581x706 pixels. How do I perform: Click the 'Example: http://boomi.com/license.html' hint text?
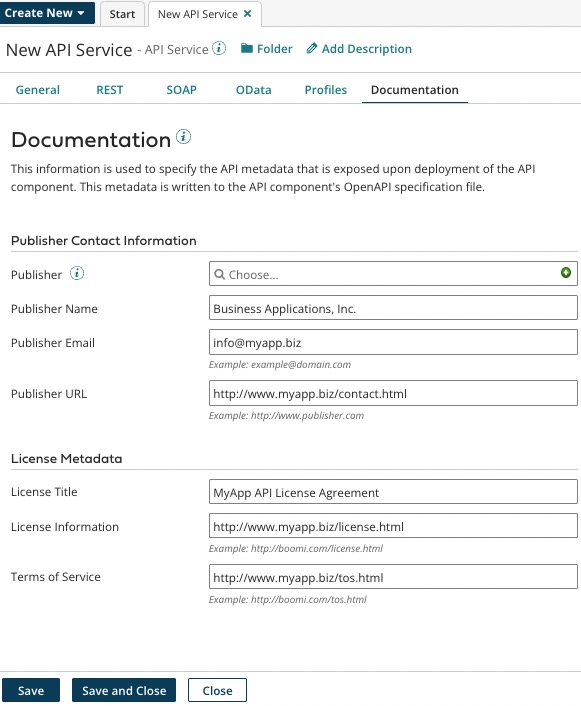coord(295,548)
